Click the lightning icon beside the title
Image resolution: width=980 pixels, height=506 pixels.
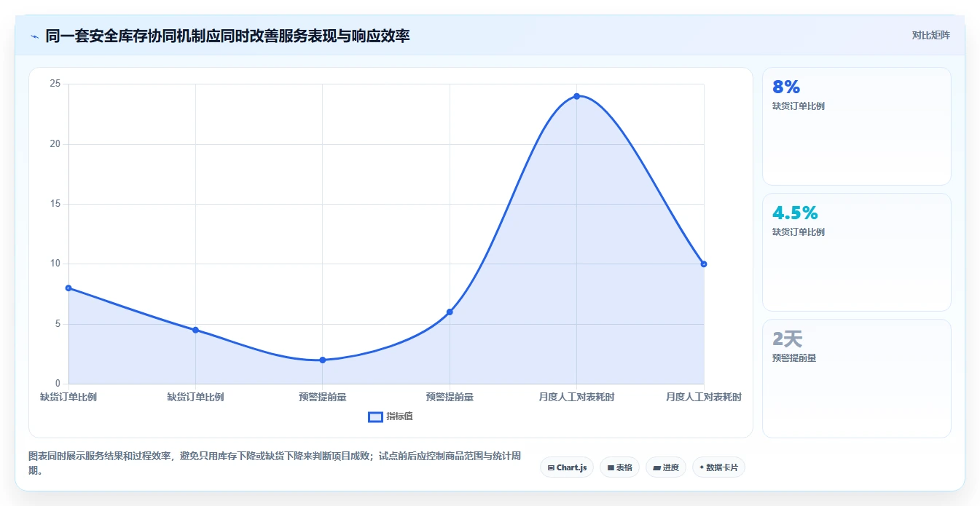[35, 36]
